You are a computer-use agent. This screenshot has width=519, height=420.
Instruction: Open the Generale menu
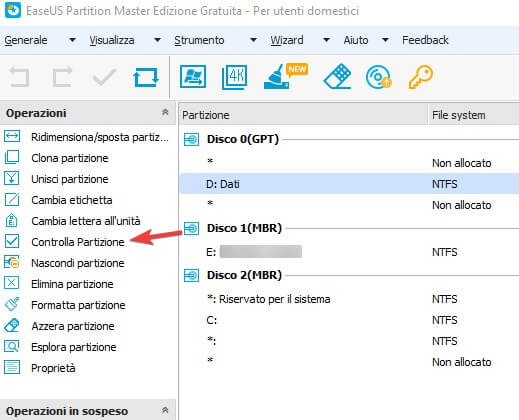point(26,40)
